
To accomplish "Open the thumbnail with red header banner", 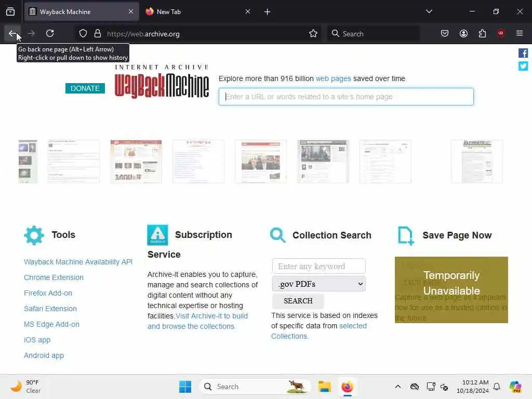I will [136, 162].
